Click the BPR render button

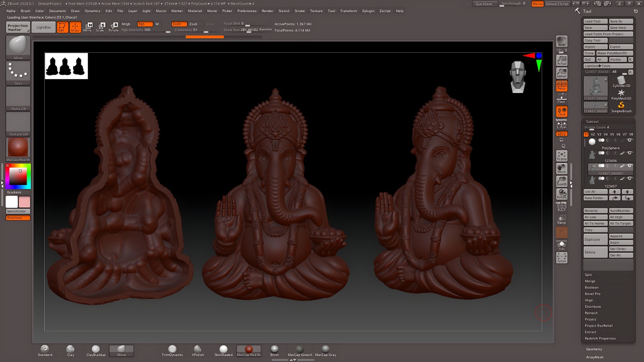[x=561, y=41]
